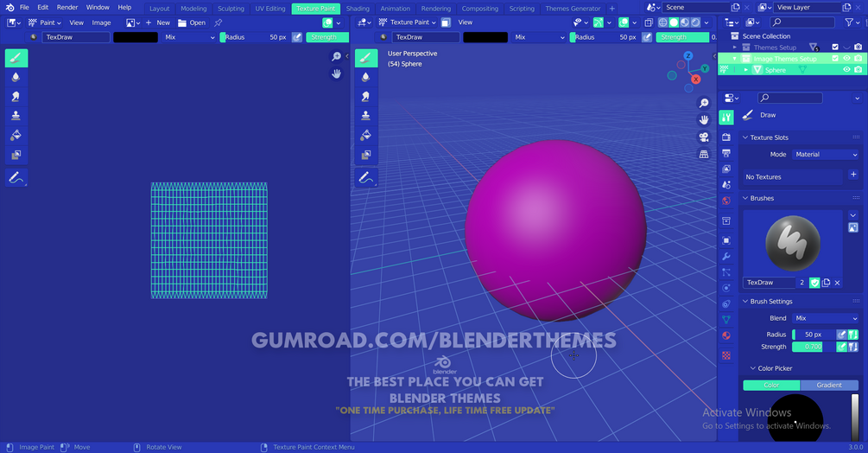
Task: Select the Fill tool in image editor
Action: 16,135
